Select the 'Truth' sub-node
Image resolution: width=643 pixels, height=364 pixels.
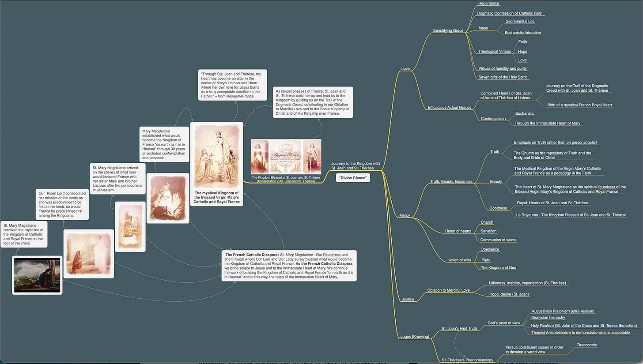pos(495,151)
